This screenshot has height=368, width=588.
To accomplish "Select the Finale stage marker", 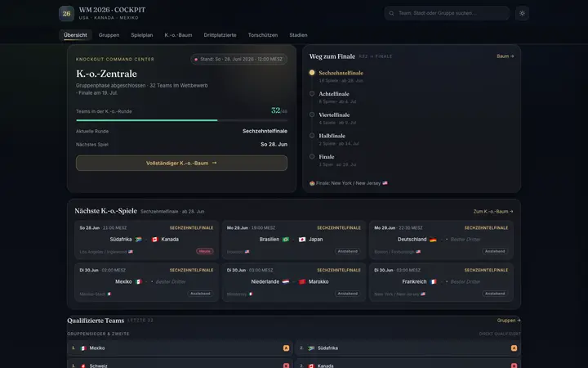I will [312, 156].
